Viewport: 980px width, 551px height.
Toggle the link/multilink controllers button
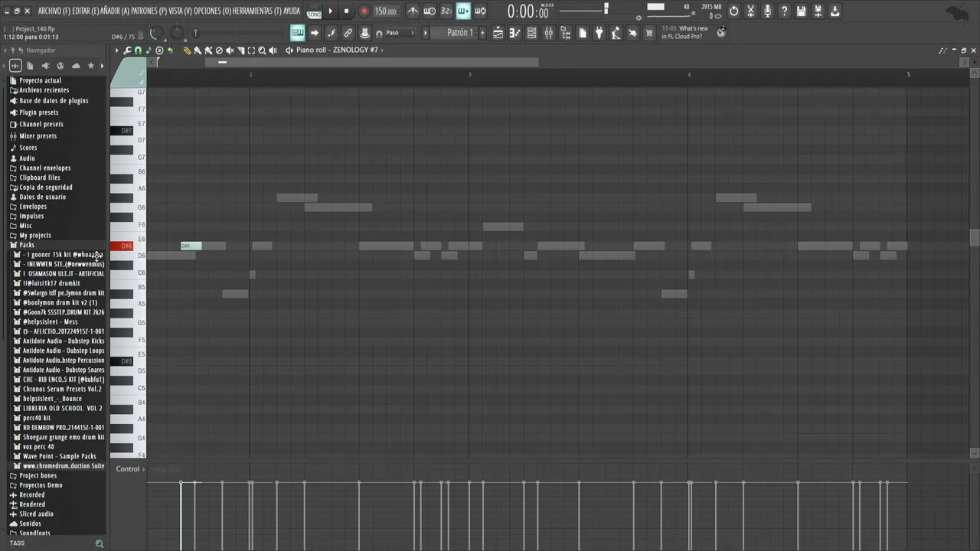(348, 33)
